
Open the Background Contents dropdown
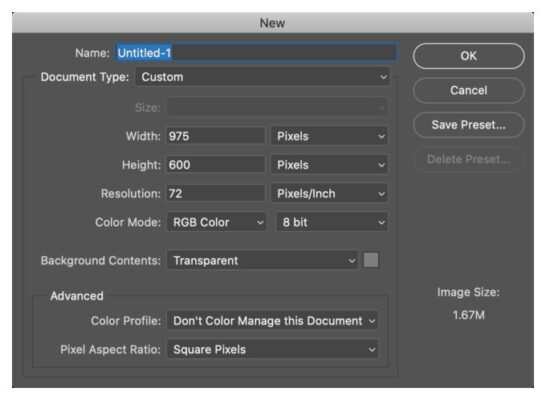coord(262,260)
